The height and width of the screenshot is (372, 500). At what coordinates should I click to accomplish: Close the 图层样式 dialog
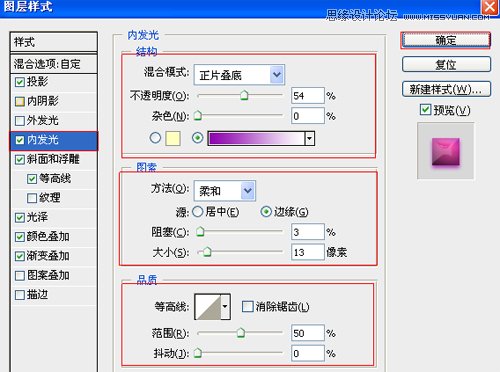[x=489, y=7]
